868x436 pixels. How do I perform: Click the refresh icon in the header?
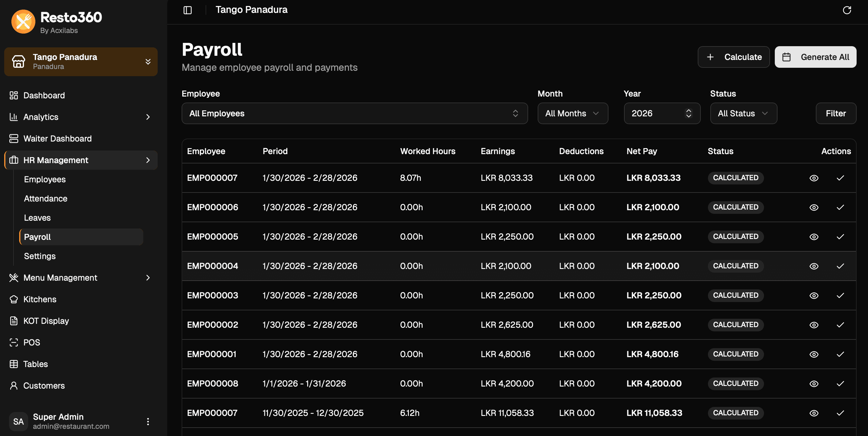click(846, 10)
